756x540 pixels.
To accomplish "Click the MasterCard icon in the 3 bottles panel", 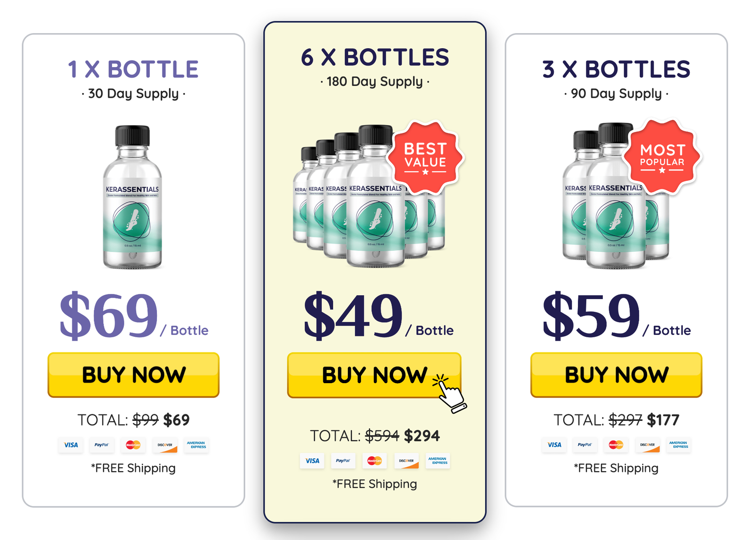I will [x=617, y=445].
